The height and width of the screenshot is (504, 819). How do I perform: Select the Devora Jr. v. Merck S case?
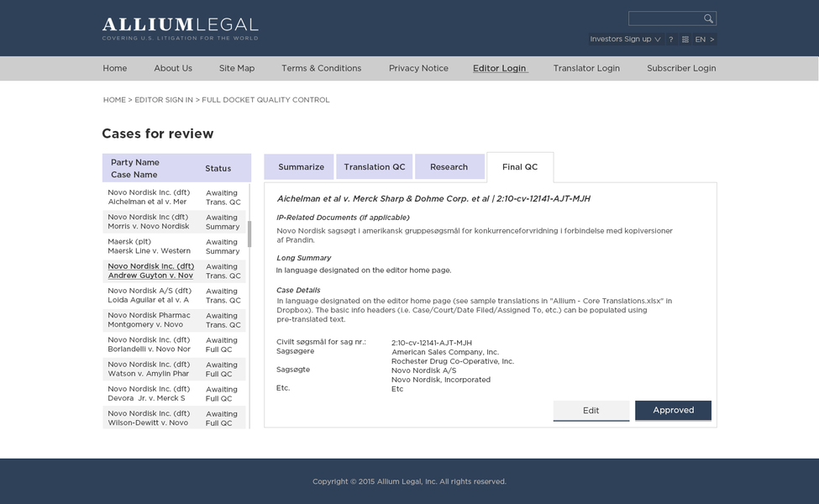[174, 393]
